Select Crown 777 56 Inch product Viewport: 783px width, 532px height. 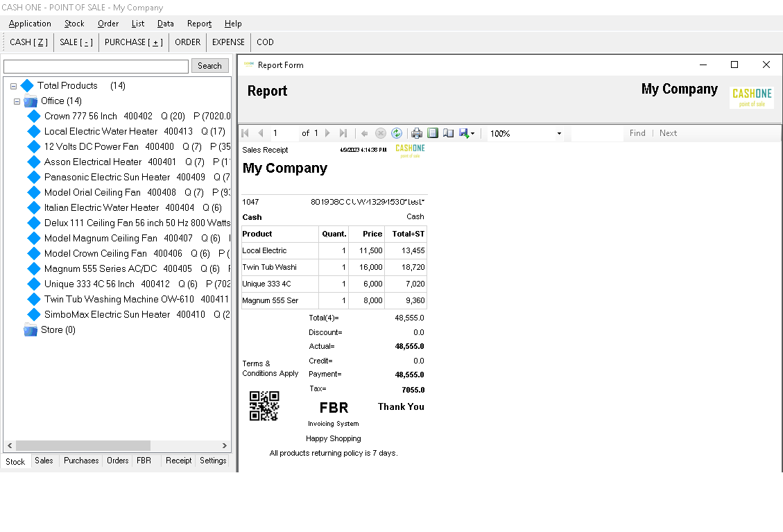coord(137,117)
